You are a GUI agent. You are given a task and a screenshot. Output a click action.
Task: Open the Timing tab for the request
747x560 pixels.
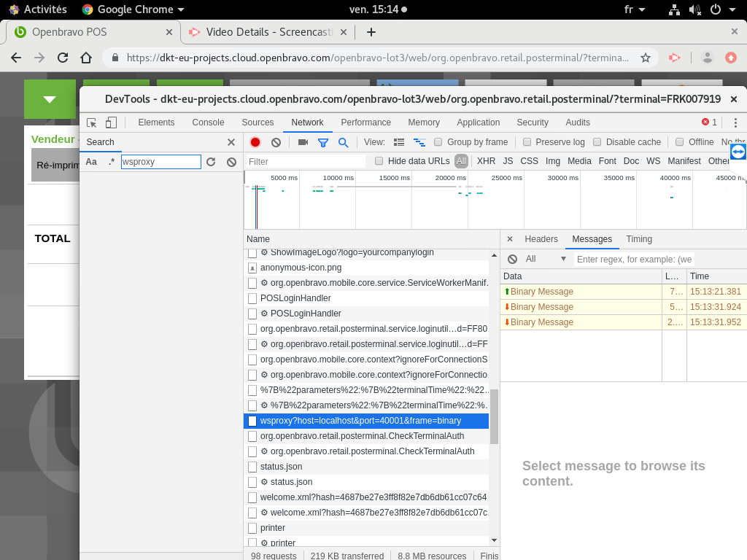point(639,239)
